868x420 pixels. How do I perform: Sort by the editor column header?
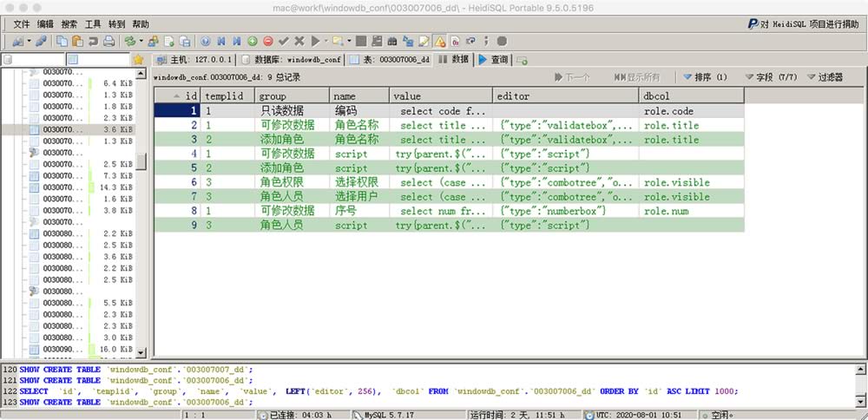[564, 95]
